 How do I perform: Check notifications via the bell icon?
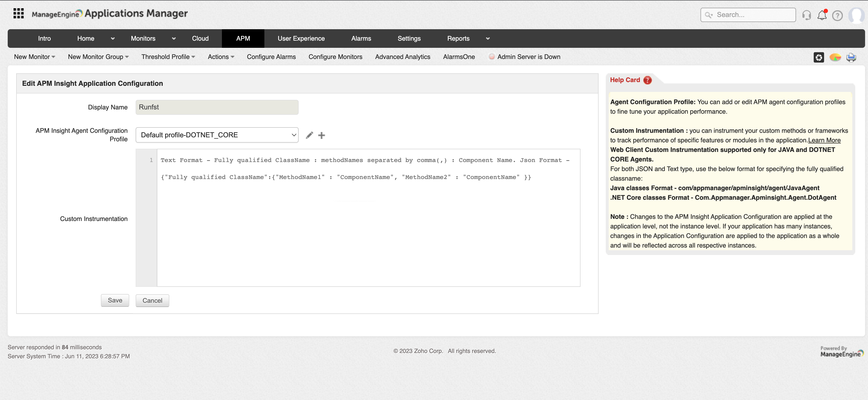(x=822, y=15)
